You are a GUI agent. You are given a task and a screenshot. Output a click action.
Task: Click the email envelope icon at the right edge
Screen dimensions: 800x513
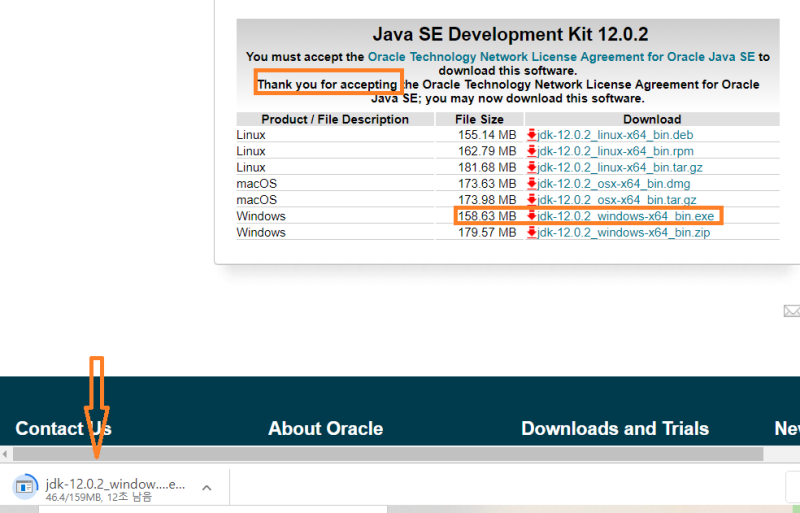792,310
